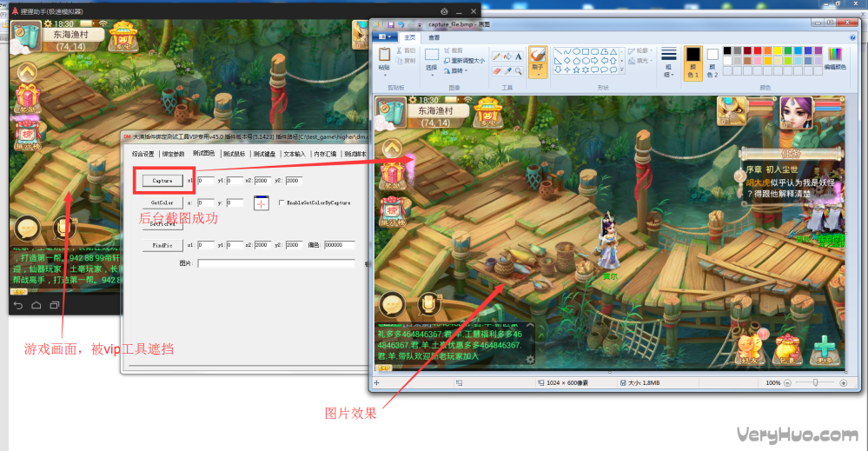Select the Eraser tool in Paint
Screen dimensions: 868x451
coord(496,71)
